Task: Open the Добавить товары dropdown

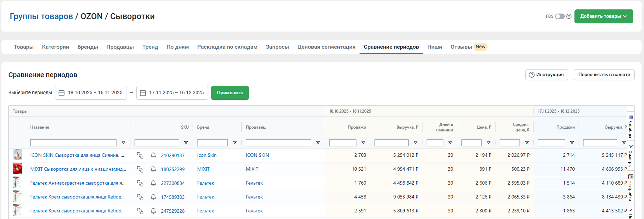Action: tap(603, 16)
